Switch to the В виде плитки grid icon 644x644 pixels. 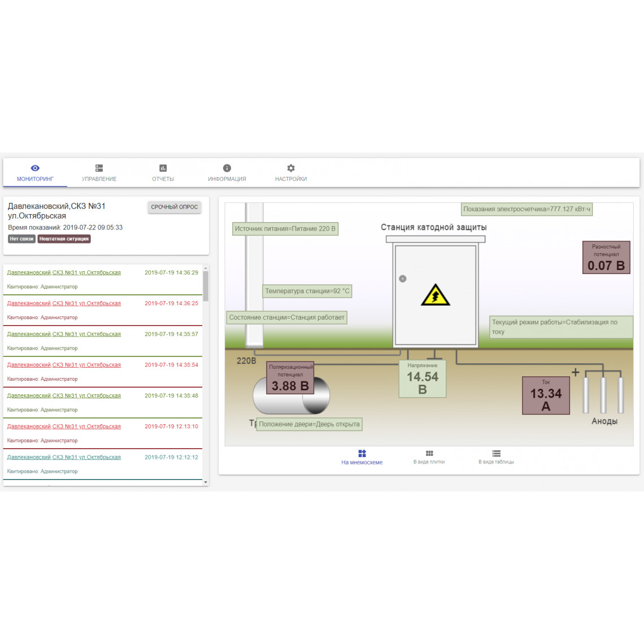pos(429,454)
